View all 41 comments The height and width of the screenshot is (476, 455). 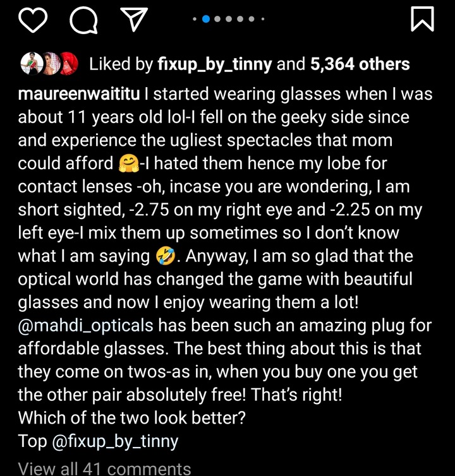coord(104,468)
